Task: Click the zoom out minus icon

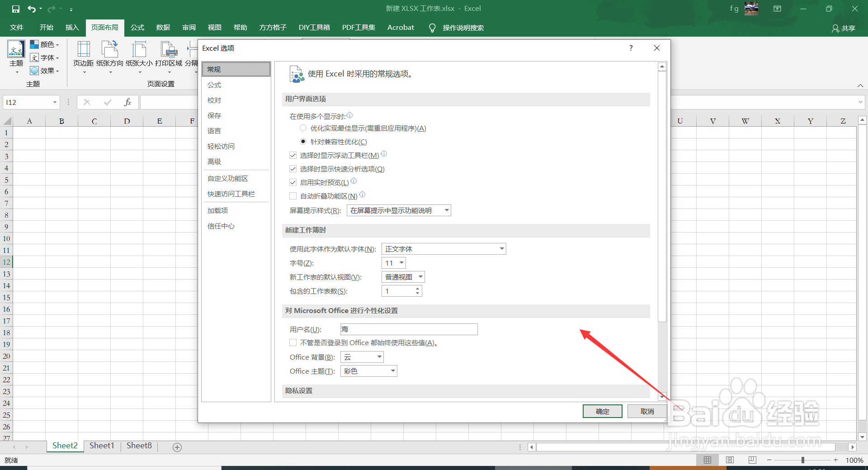Action: pos(769,460)
